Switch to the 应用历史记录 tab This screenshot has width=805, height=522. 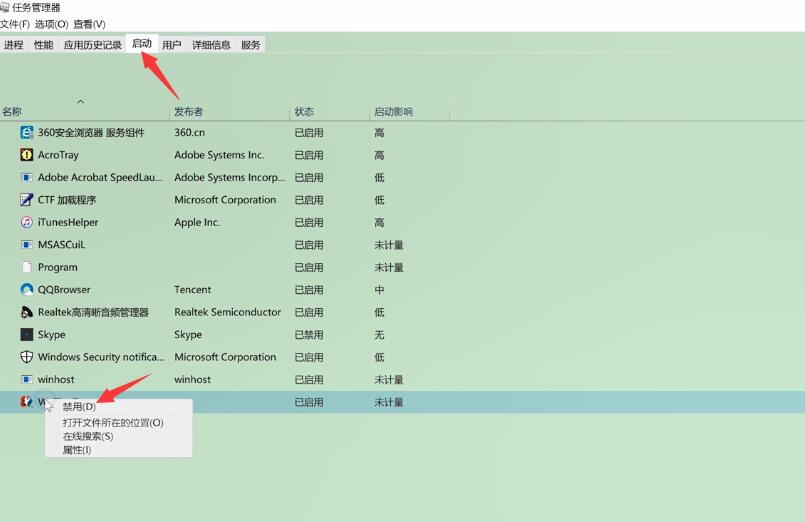coord(92,45)
